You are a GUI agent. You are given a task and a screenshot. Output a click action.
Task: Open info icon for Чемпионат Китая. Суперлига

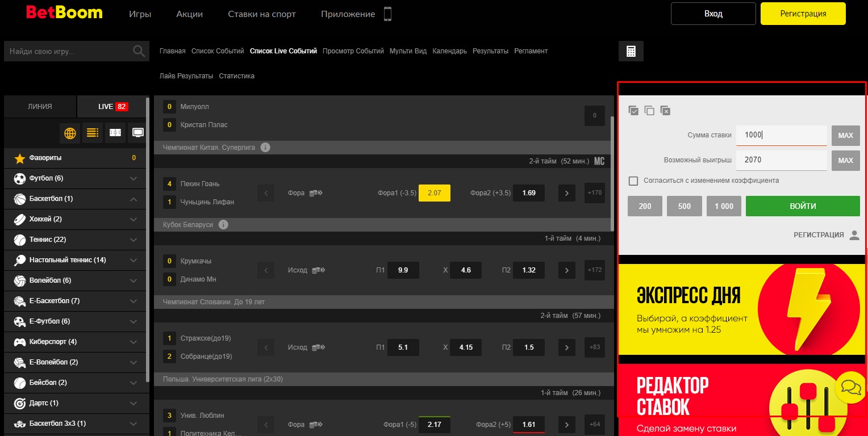coord(265,148)
